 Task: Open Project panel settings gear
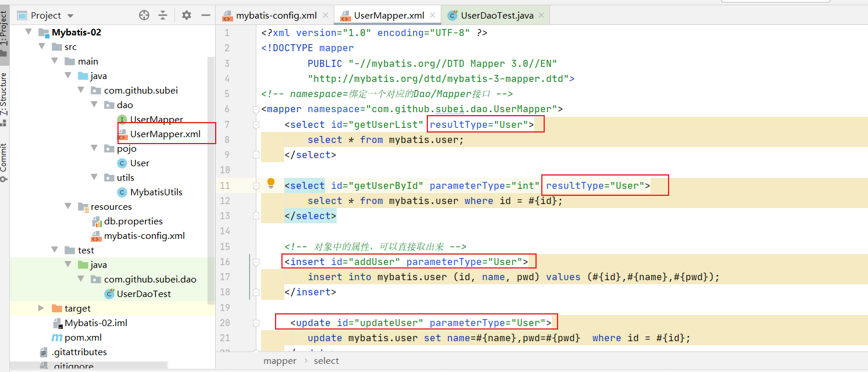tap(186, 16)
